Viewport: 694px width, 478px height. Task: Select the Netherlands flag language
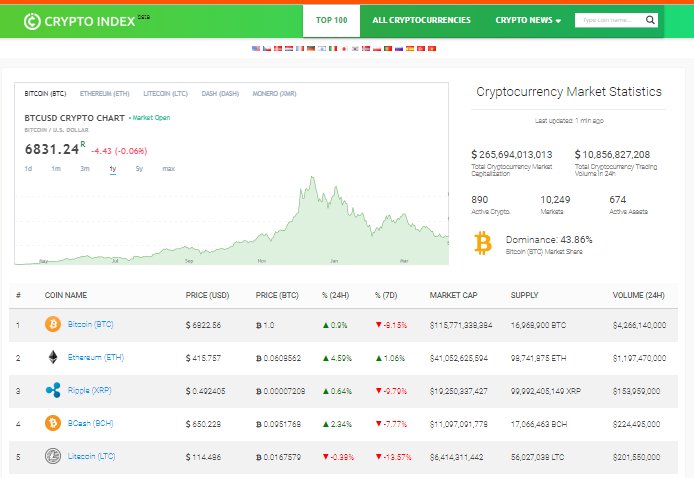[289, 48]
